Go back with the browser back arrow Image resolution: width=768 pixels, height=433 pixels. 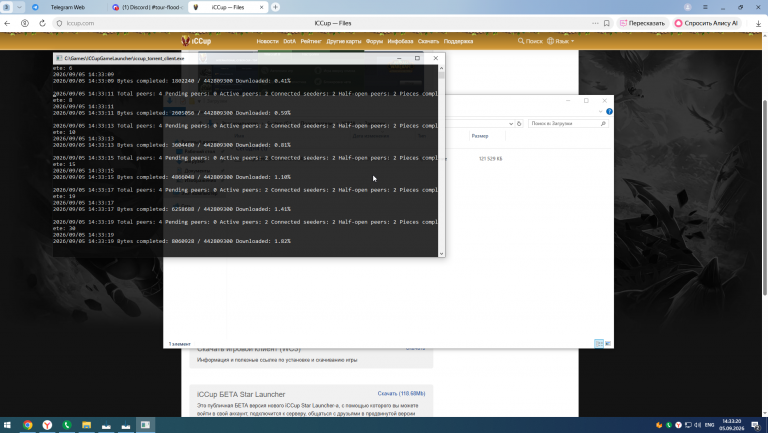point(7,23)
